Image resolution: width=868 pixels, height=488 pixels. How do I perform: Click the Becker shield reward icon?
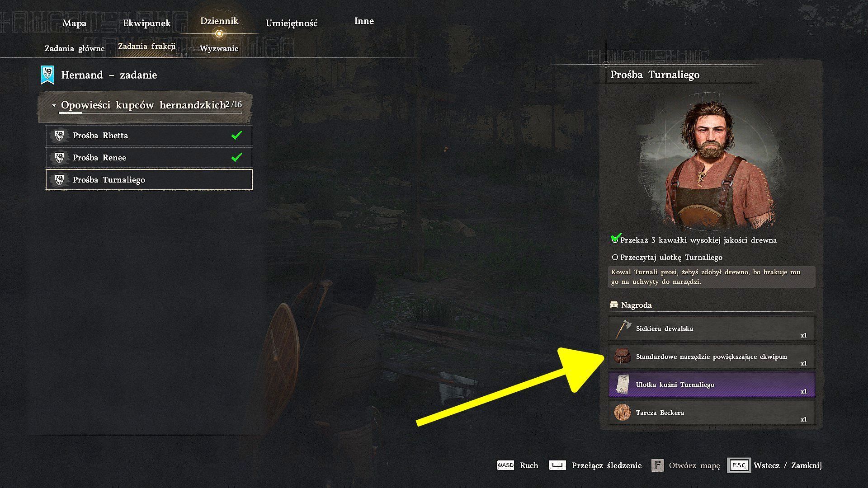coord(623,412)
